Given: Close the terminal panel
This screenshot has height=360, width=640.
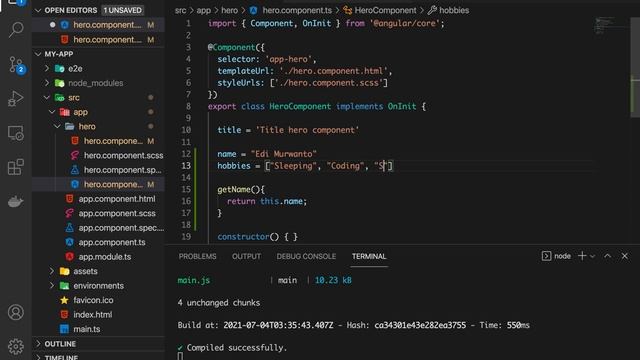Looking at the screenshot, I should [x=624, y=256].
